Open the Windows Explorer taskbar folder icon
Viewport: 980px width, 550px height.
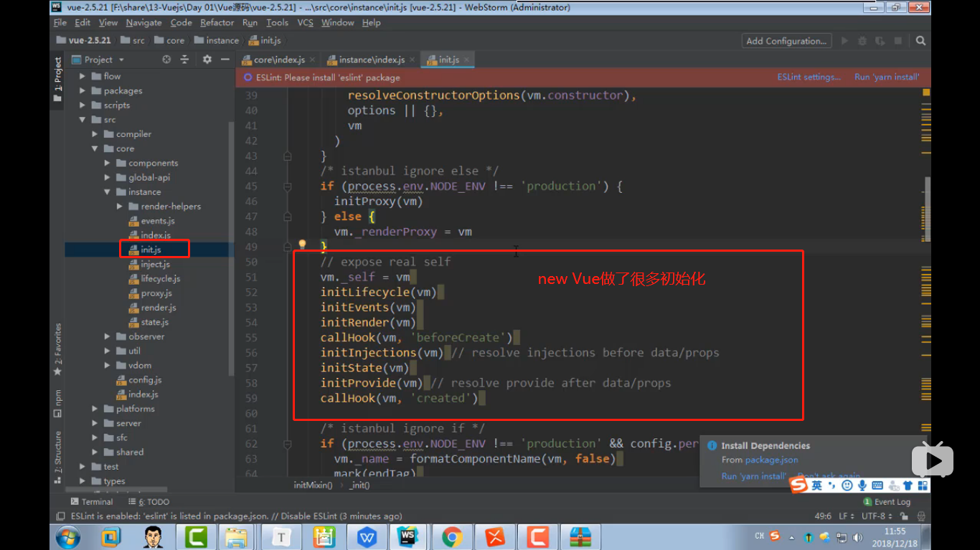tap(236, 536)
